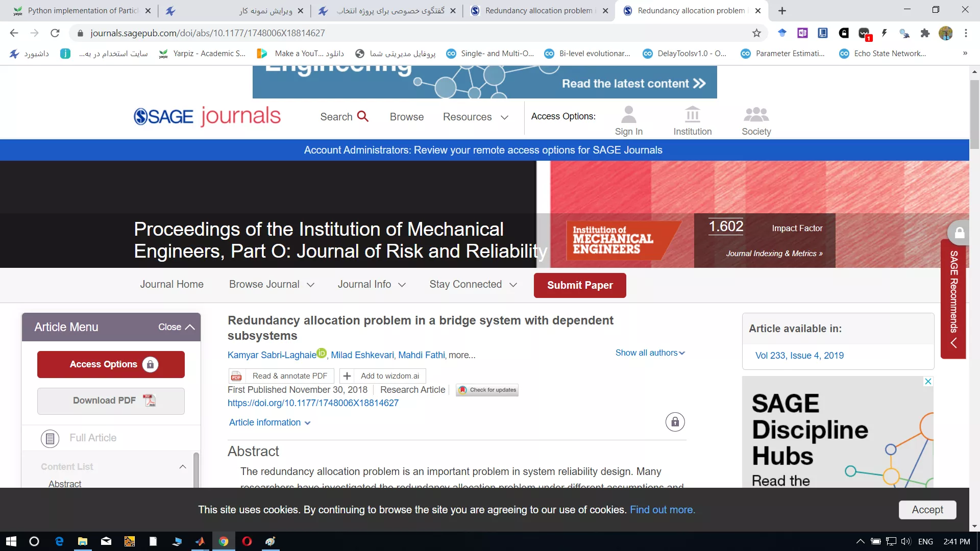Reload the current page
Image resolution: width=980 pixels, height=551 pixels.
(x=55, y=33)
